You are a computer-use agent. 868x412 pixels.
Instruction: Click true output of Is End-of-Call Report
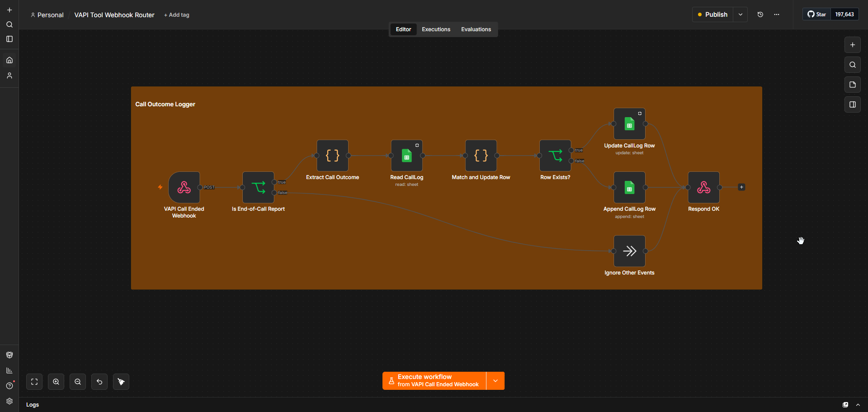pyautogui.click(x=274, y=182)
